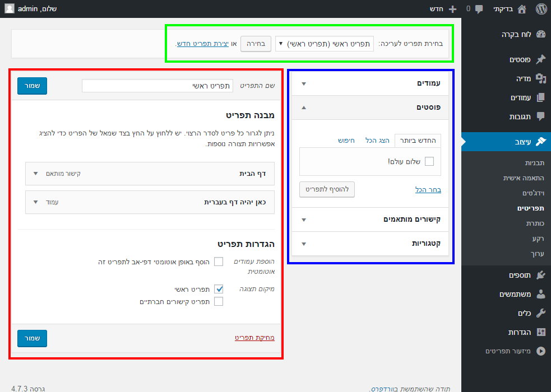Click the menu name input field
The width and height of the screenshot is (551, 392).
click(158, 86)
